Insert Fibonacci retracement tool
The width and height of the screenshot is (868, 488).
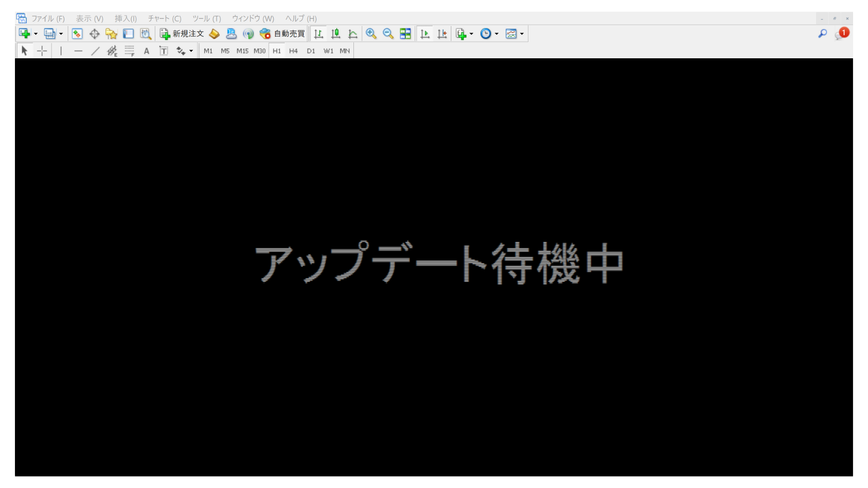(129, 51)
